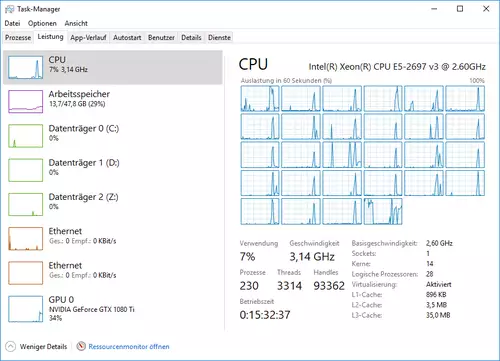This screenshot has width=500, height=361.
Task: Click the Threads count 3314
Action: pos(289,286)
